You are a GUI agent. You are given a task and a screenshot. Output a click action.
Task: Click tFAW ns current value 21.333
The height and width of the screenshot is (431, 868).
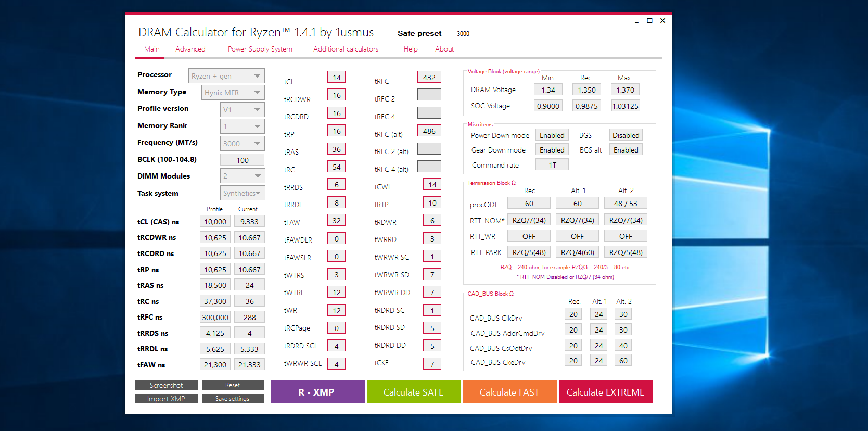(x=250, y=365)
